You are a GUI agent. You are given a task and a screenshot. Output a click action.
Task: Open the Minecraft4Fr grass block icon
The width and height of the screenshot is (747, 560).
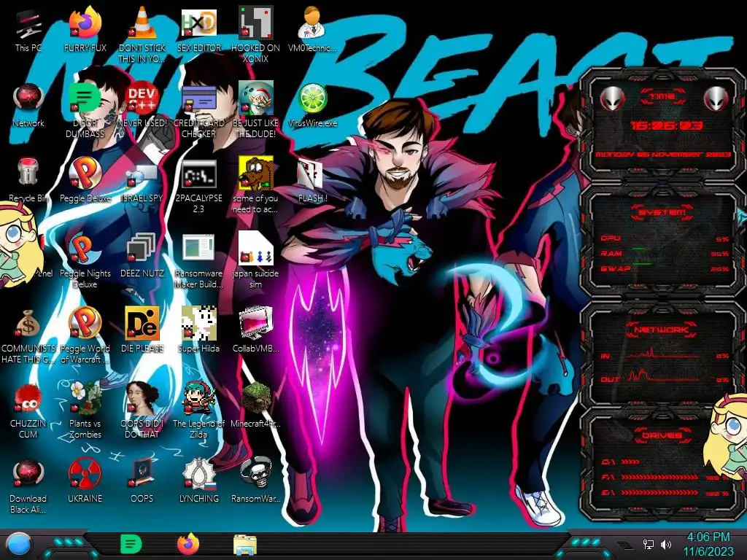click(255, 405)
